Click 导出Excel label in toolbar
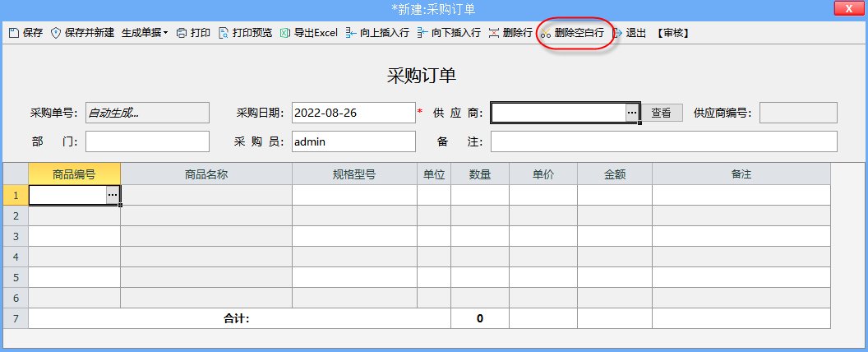 point(316,33)
